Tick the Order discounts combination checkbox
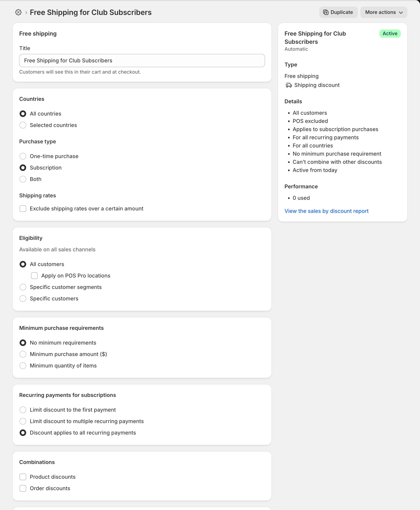This screenshot has width=420, height=510. [x=23, y=488]
